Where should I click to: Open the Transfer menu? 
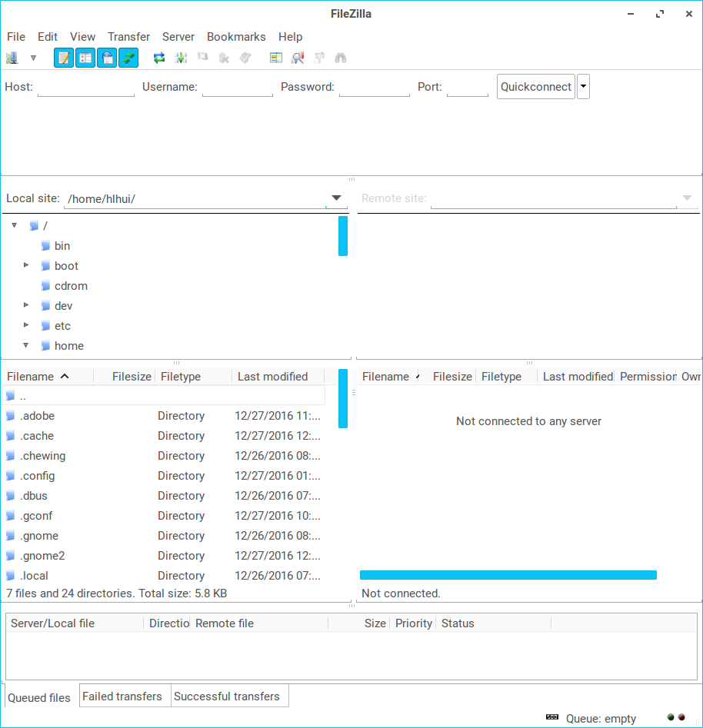click(128, 37)
